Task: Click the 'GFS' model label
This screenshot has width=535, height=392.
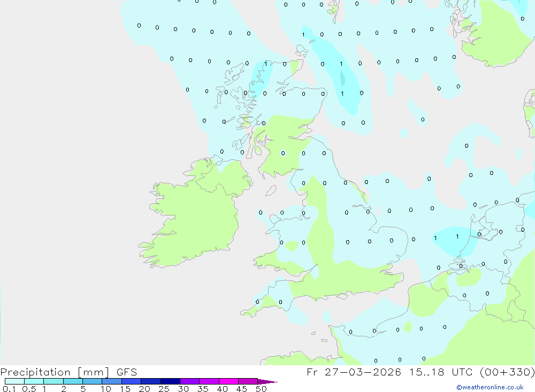Action: (x=127, y=372)
